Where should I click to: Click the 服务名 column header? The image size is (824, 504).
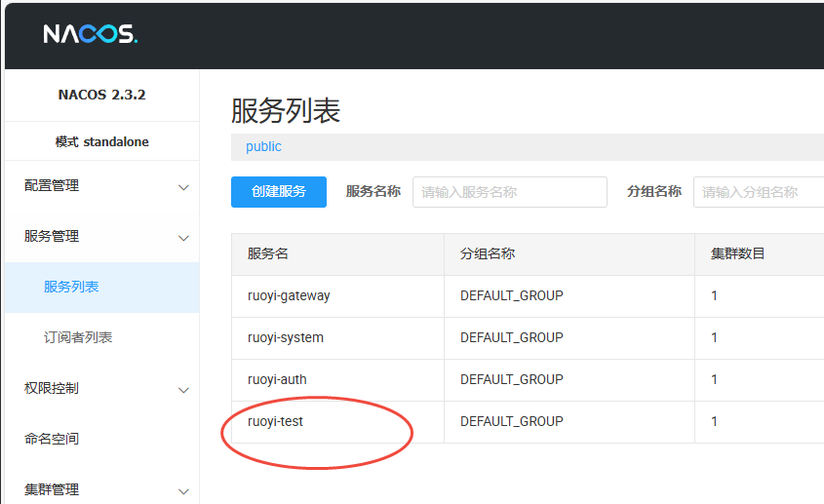268,253
